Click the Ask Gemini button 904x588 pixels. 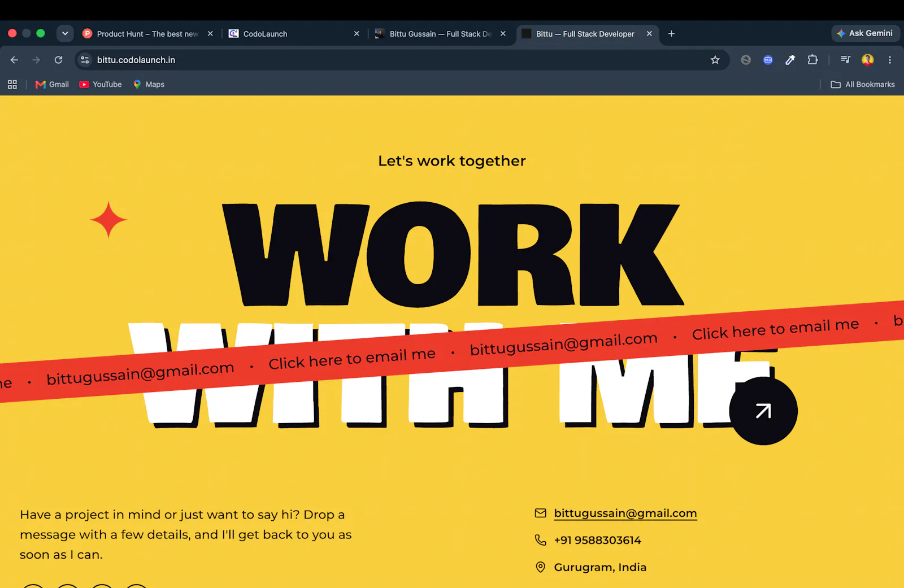pyautogui.click(x=866, y=33)
